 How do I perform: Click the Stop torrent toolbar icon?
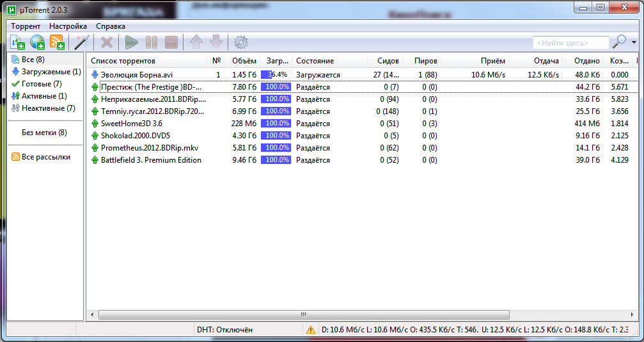coord(171,42)
